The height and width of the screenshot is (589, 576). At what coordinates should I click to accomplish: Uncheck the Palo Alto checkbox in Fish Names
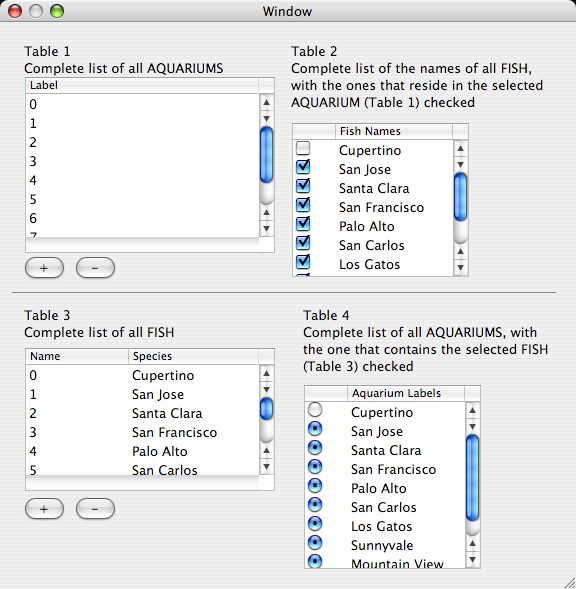[x=303, y=224]
